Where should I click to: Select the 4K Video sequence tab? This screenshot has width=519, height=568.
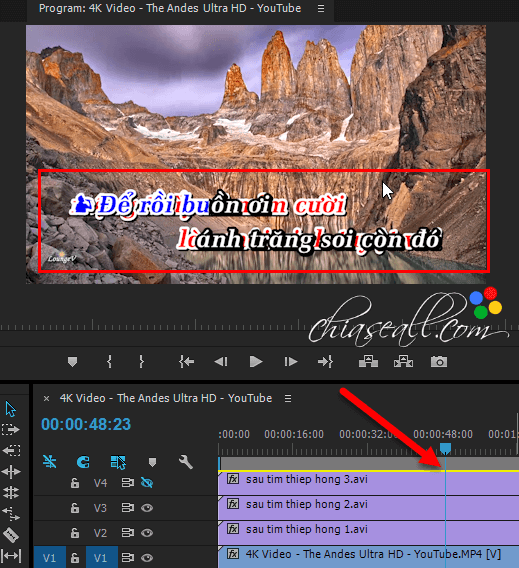(x=166, y=398)
